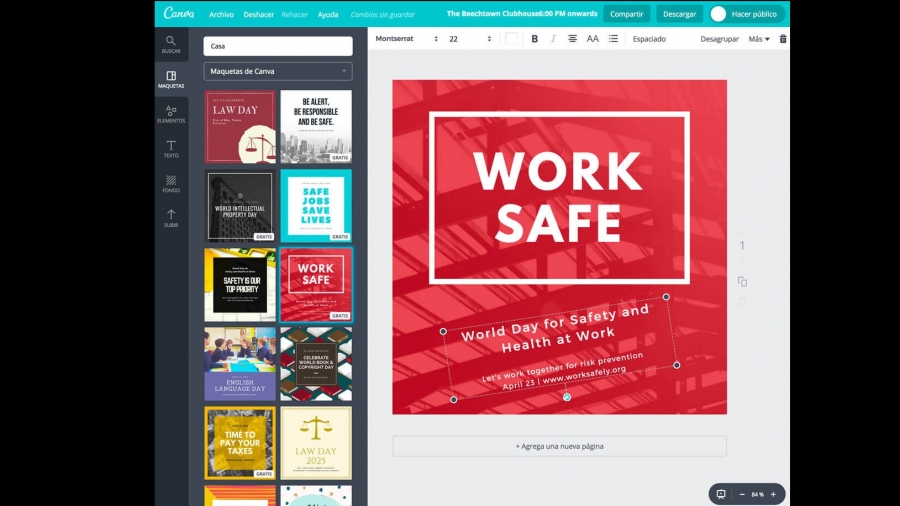Open the Archivo menu
The image size is (900, 506).
coord(221,14)
